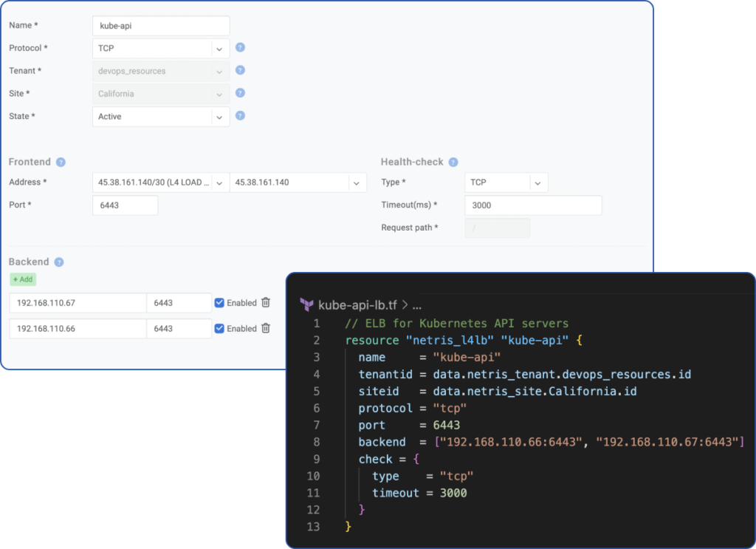Click the protocol = "tcp" code line
The image size is (756, 549).
[412, 408]
